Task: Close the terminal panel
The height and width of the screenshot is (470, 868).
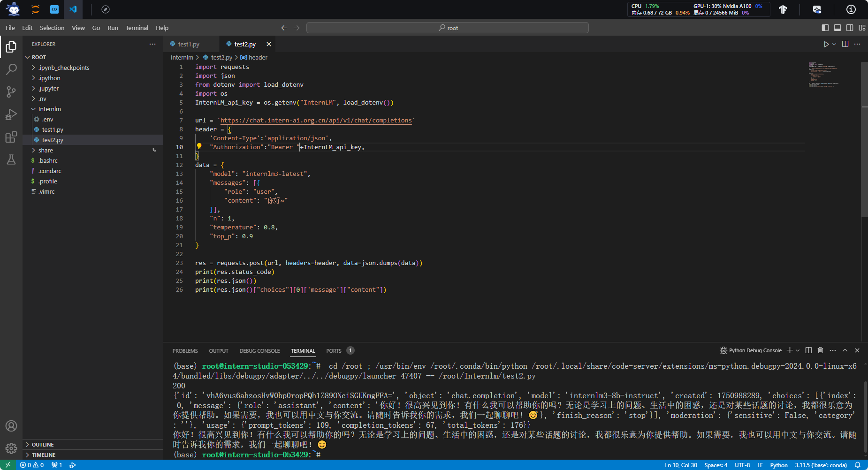Action: point(857,350)
